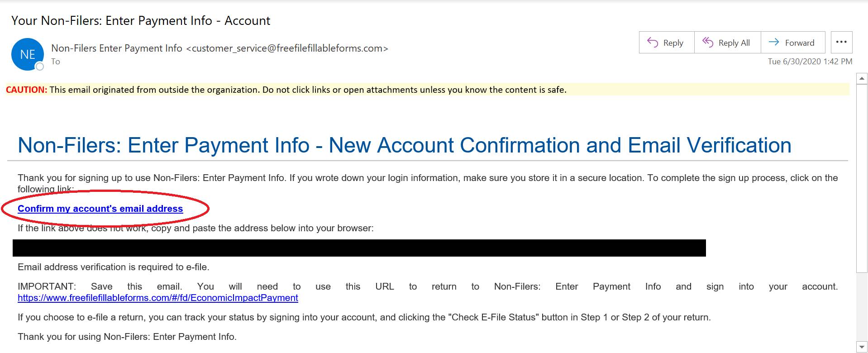Click the Reply All double-arrow icon
Image resolution: width=868 pixels, height=353 pixels.
[x=708, y=42]
